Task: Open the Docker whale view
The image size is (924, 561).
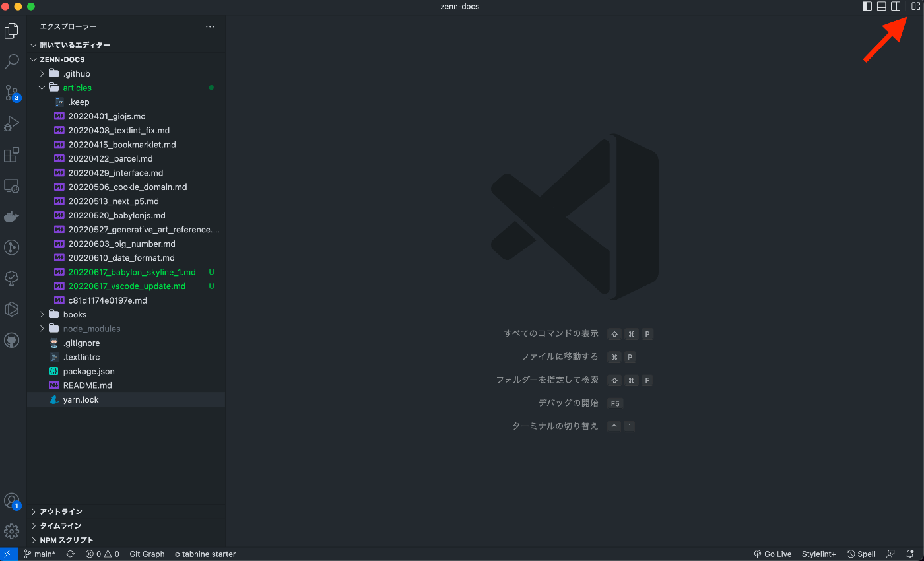Action: click(x=12, y=216)
